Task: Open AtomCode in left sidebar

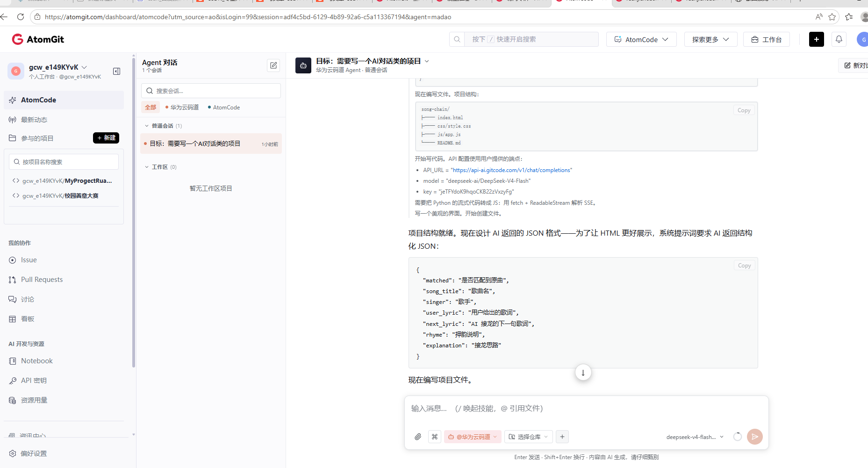Action: (64, 100)
